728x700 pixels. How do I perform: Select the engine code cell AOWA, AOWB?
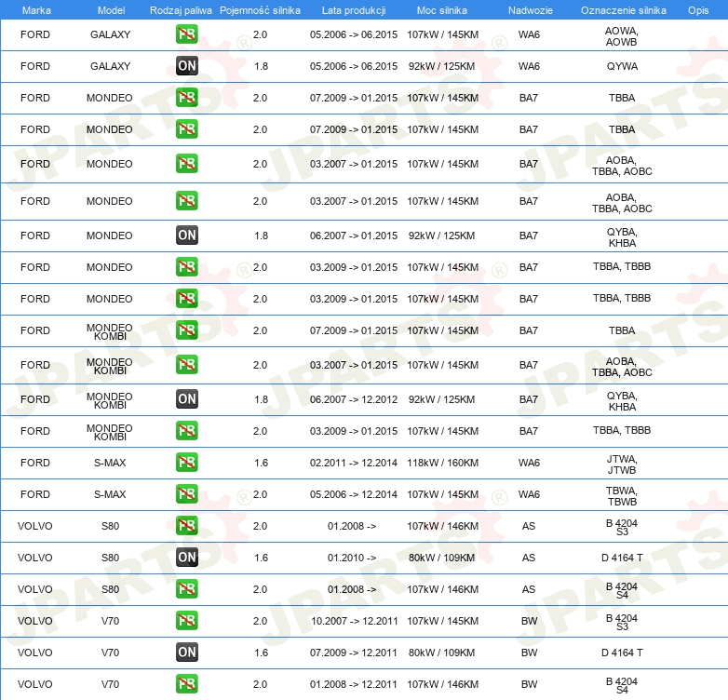click(x=622, y=36)
